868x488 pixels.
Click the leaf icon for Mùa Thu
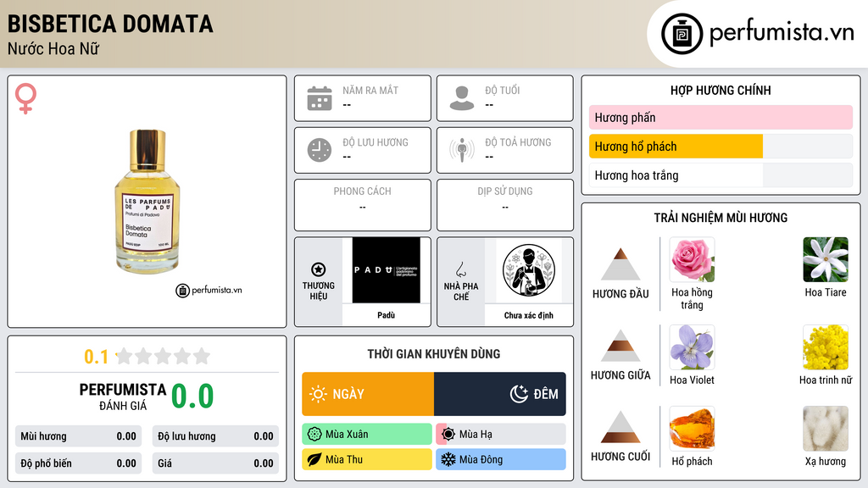[x=314, y=459]
